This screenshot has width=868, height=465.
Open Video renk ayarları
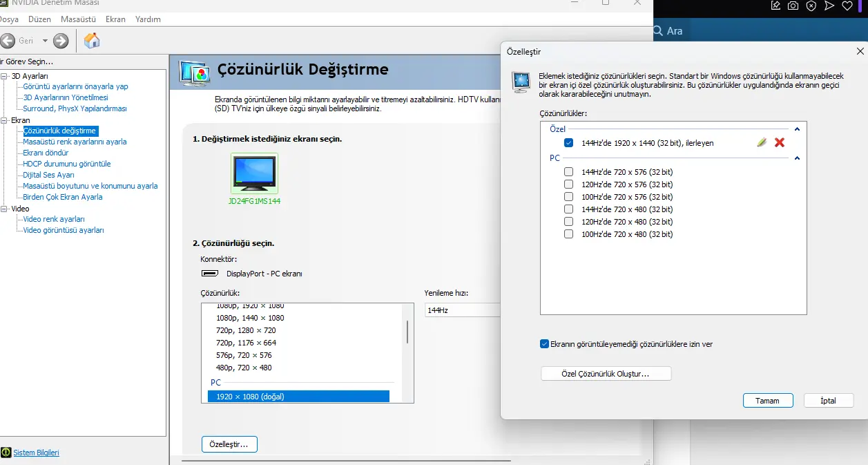coord(54,219)
